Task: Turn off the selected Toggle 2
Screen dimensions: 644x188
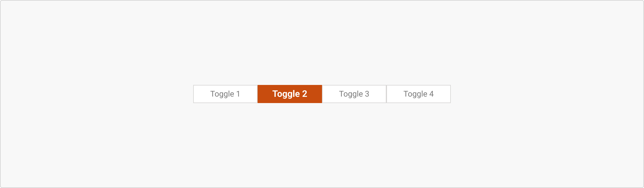Action: pyautogui.click(x=290, y=94)
